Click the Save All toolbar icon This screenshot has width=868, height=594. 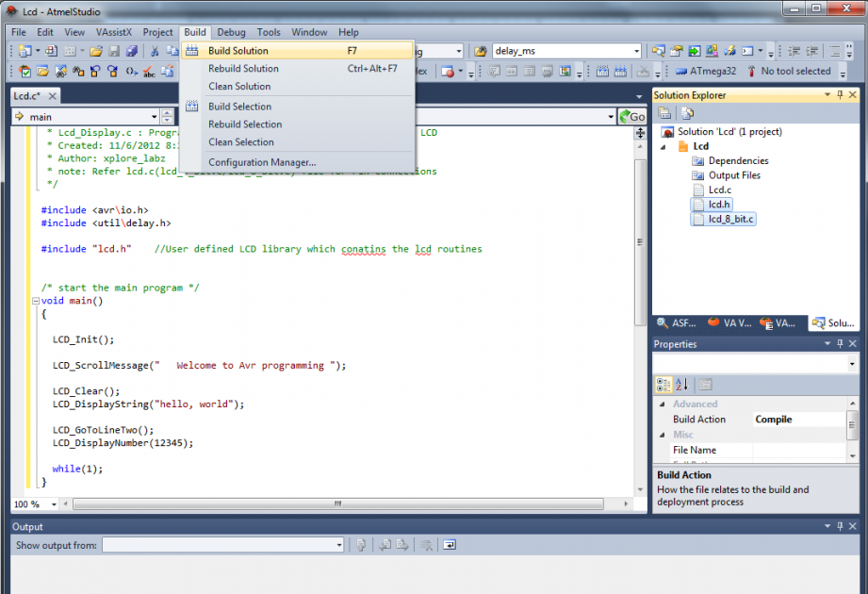132,51
